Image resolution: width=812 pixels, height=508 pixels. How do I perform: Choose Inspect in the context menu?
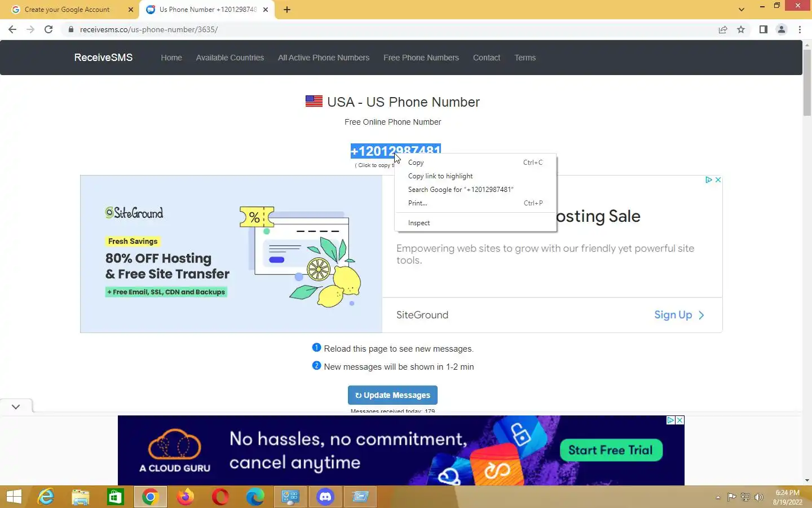coord(475,223)
